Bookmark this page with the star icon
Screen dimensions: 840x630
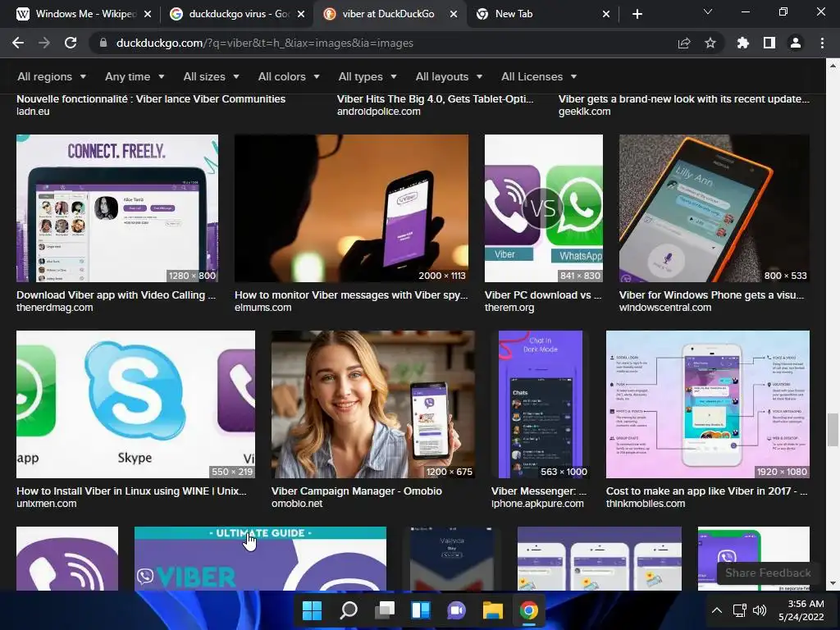tap(710, 43)
